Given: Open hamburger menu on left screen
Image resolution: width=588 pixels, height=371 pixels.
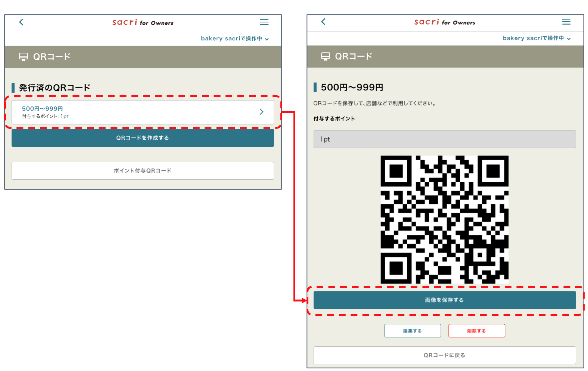Looking at the screenshot, I should click(x=264, y=22).
